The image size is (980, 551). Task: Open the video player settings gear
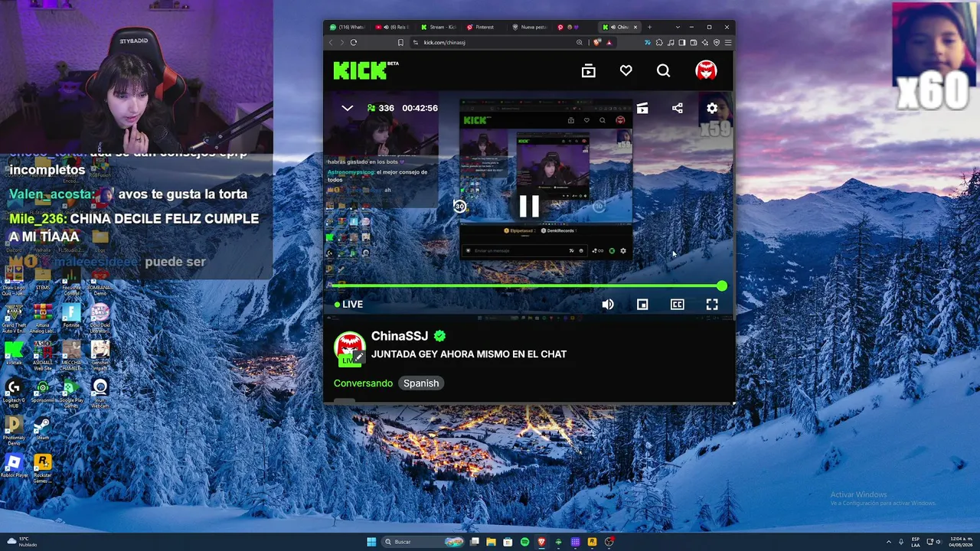(712, 109)
